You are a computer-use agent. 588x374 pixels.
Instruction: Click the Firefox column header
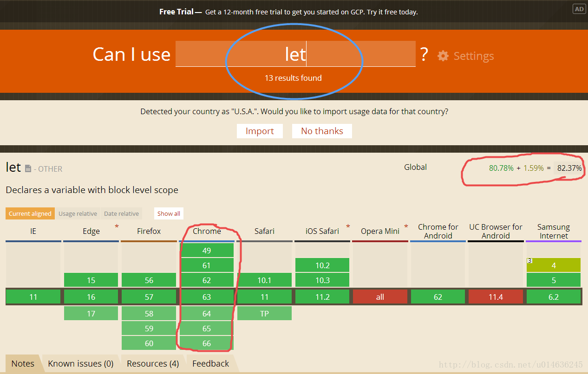pos(149,231)
